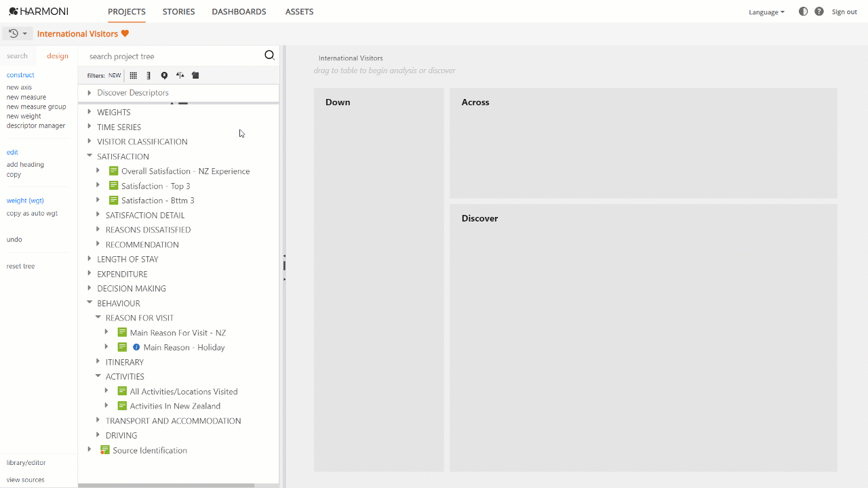This screenshot has height=488, width=868.
Task: Click reset tree
Action: point(20,266)
